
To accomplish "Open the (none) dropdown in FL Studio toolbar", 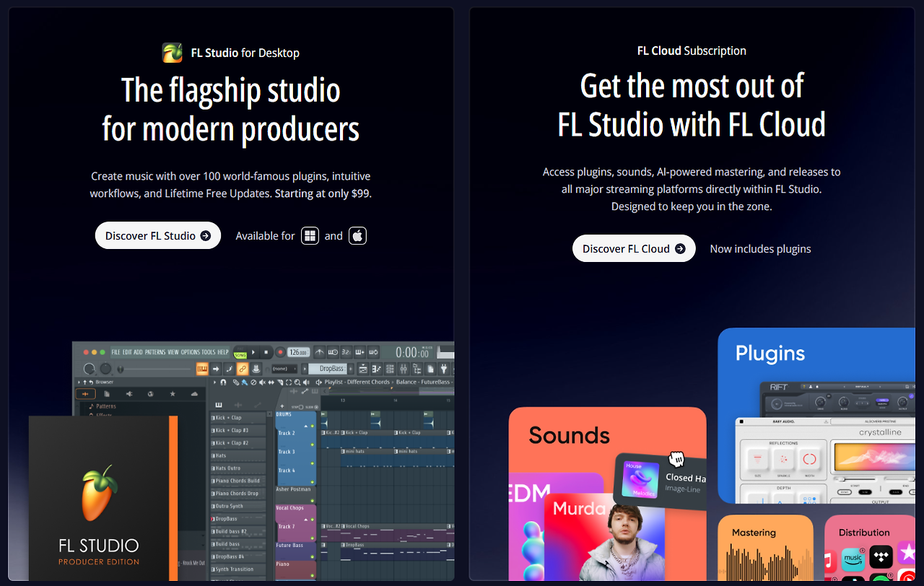I will (283, 369).
